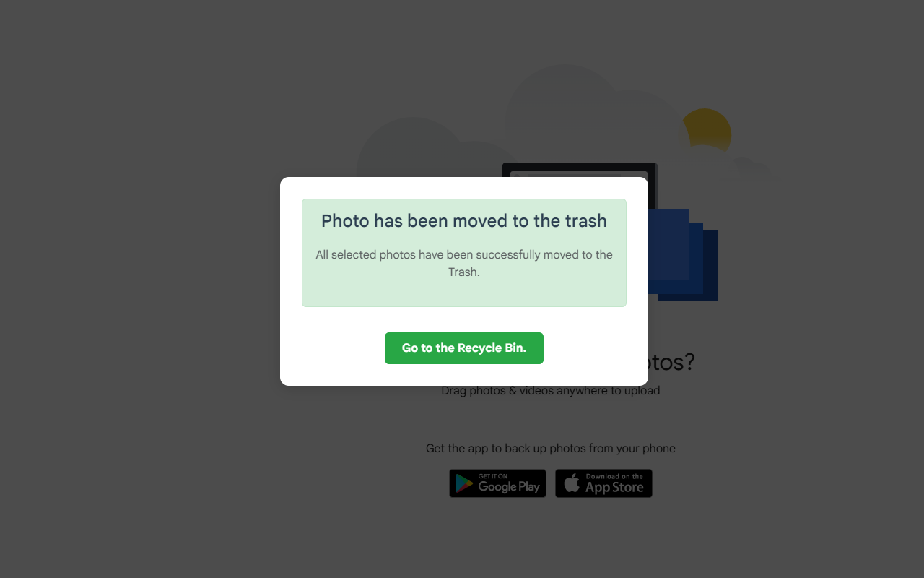Click the partially hidden 'otos?' heading text
Screen dimensions: 924x578
(671, 362)
